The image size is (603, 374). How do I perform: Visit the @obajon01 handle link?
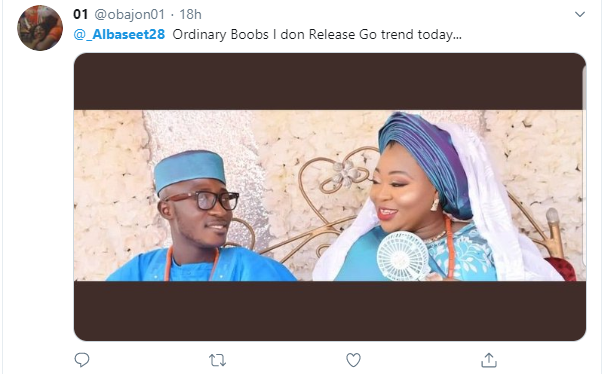point(130,15)
